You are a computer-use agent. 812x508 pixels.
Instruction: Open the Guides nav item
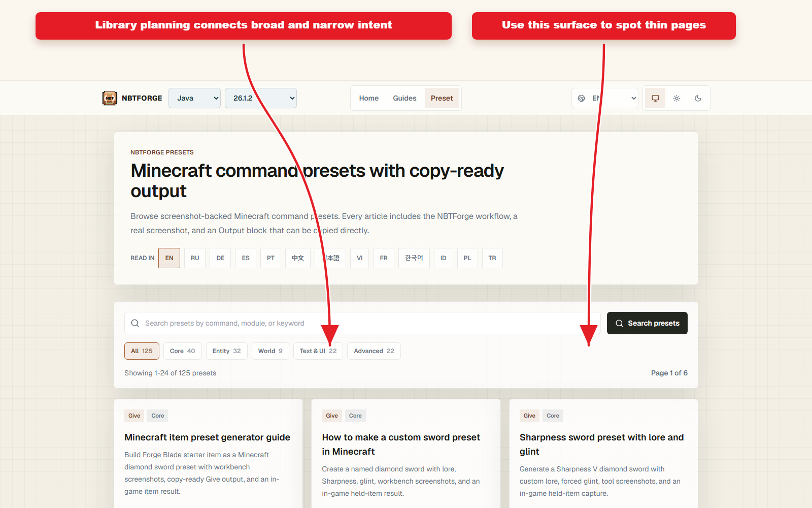404,98
